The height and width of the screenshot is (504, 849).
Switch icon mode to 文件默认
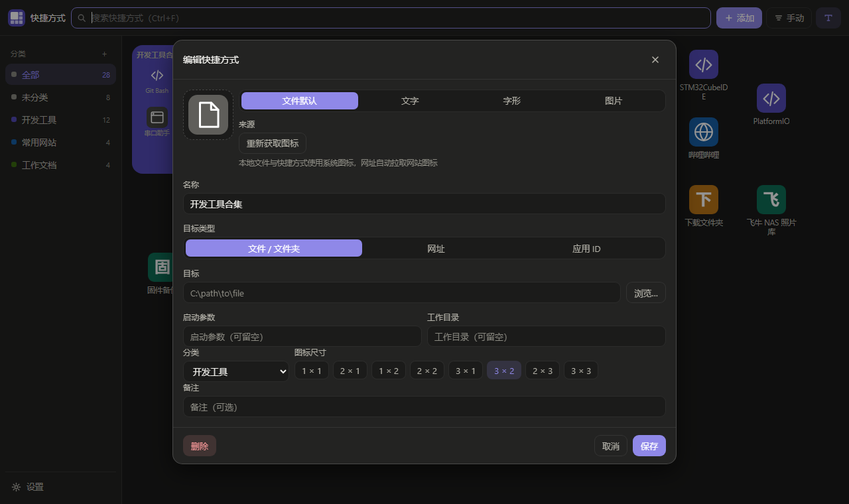[300, 101]
